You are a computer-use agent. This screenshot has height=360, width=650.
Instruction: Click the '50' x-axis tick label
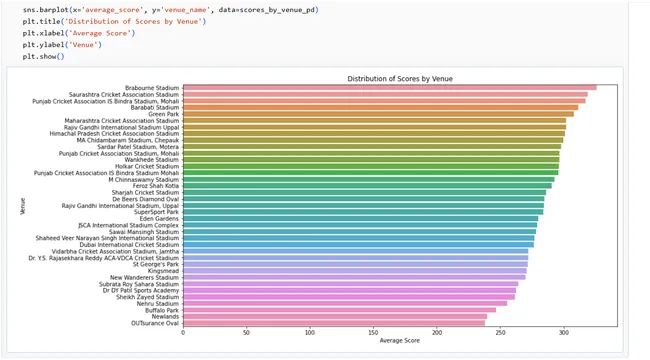246,333
